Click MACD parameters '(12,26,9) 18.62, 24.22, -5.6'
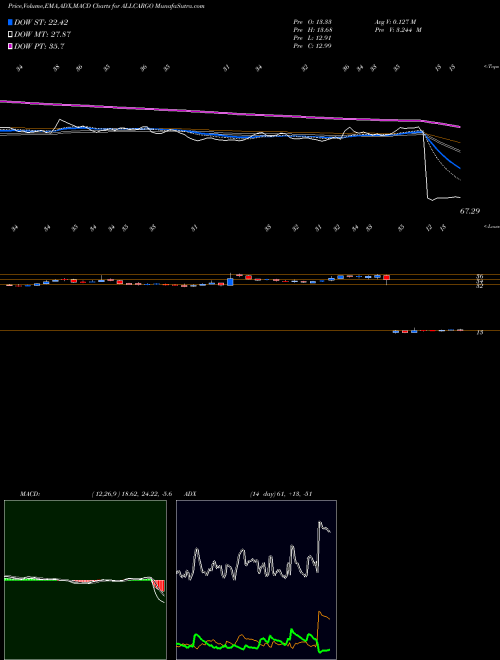This screenshot has width=500, height=660. 132,494
